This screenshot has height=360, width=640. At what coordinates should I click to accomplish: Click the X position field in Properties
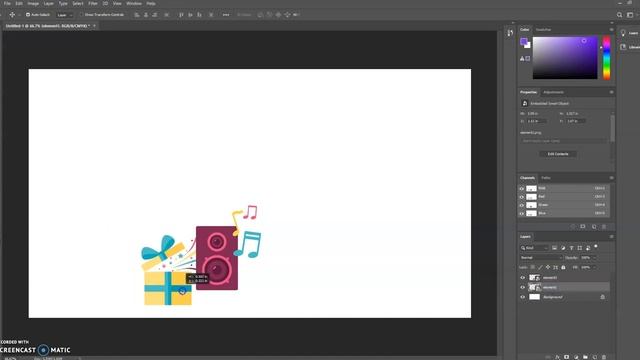point(537,121)
